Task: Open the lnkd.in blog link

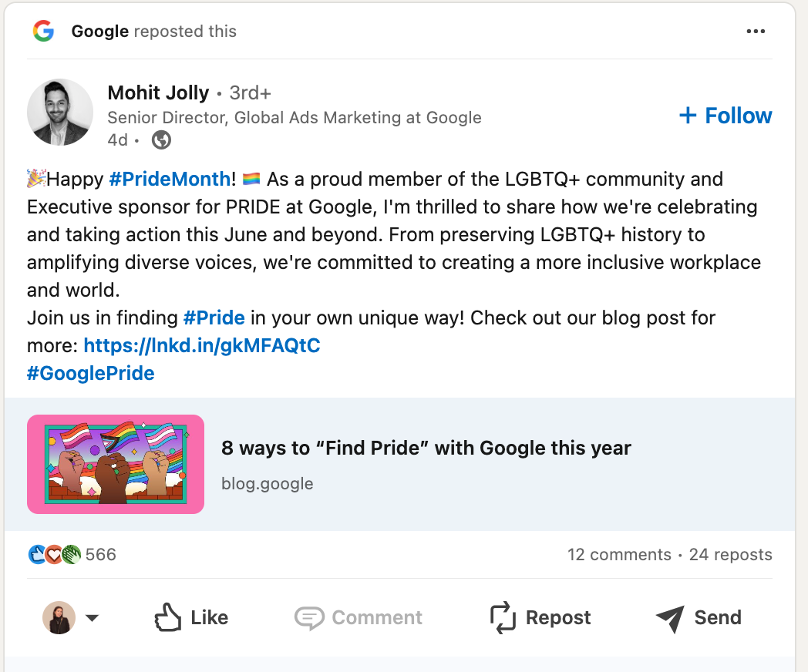Action: coord(203,345)
